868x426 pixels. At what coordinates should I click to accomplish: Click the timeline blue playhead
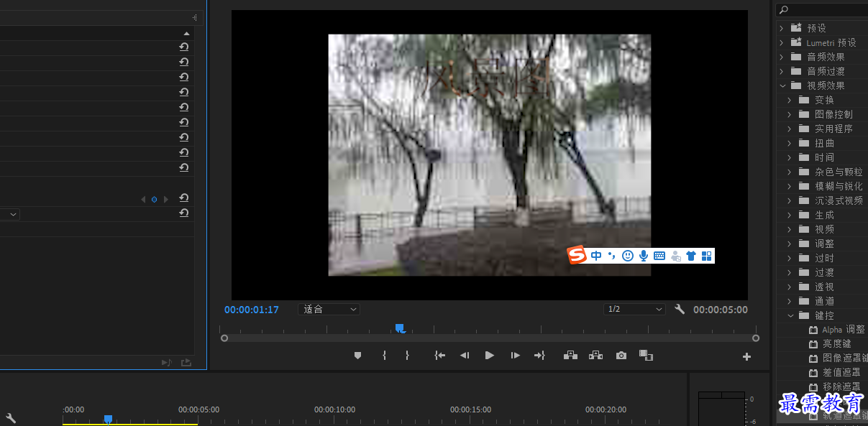tap(108, 419)
